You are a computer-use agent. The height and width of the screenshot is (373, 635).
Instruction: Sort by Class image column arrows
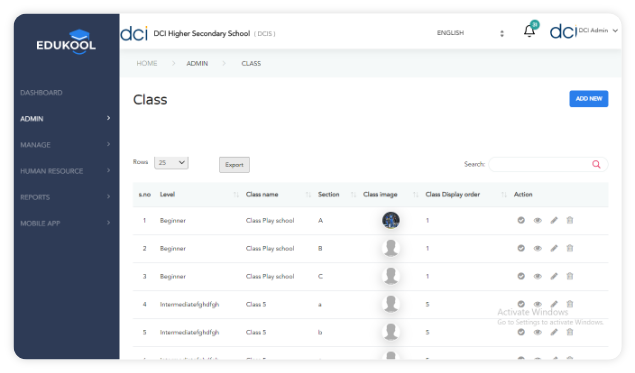click(x=416, y=195)
